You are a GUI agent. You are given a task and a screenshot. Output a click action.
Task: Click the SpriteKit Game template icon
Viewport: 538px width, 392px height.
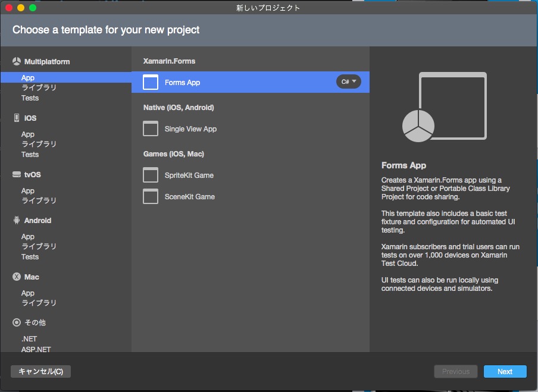point(151,175)
